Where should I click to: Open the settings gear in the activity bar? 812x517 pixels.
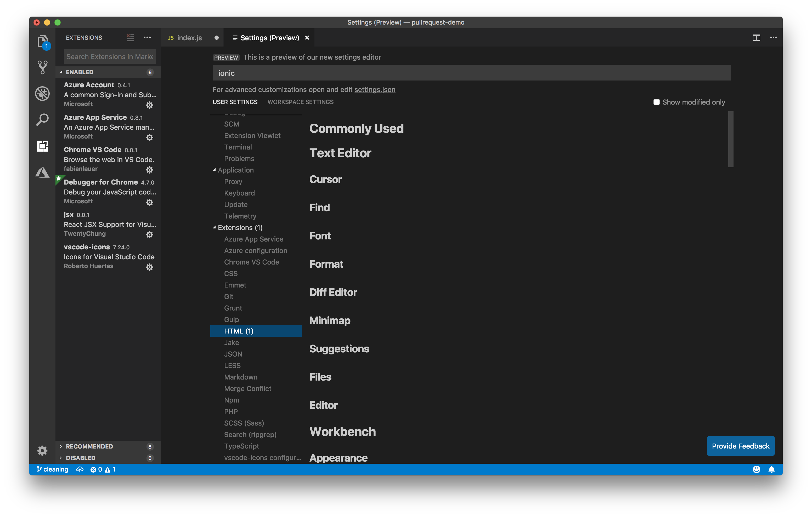click(42, 451)
